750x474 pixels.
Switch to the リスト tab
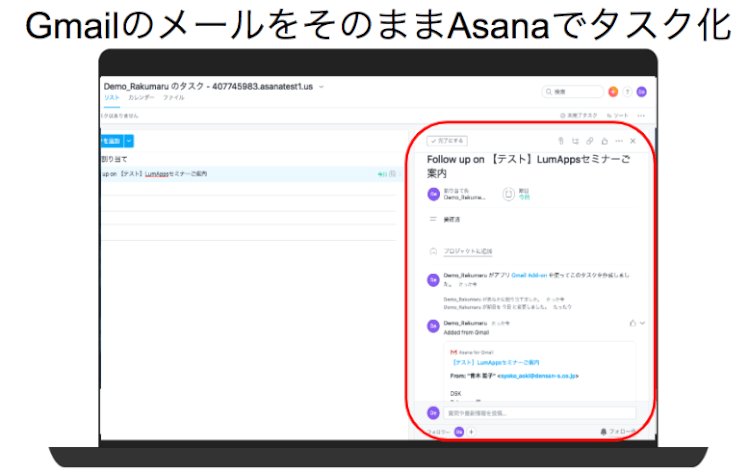pyautogui.click(x=111, y=98)
